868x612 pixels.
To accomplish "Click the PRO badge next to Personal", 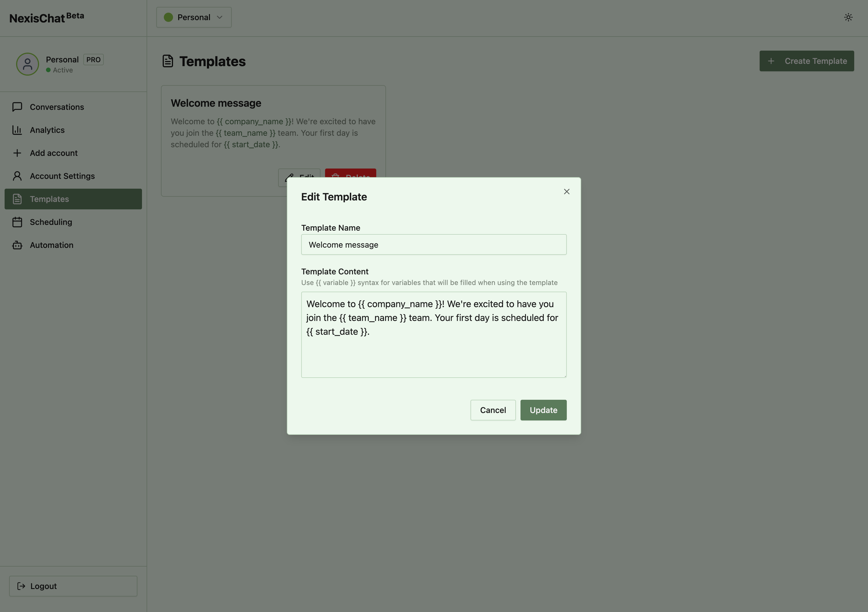I will [93, 60].
